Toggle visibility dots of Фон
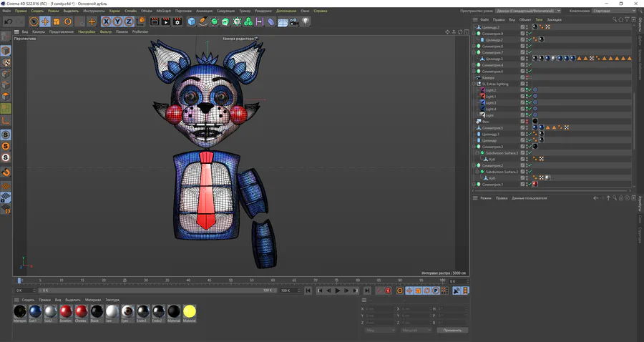 pyautogui.click(x=527, y=121)
